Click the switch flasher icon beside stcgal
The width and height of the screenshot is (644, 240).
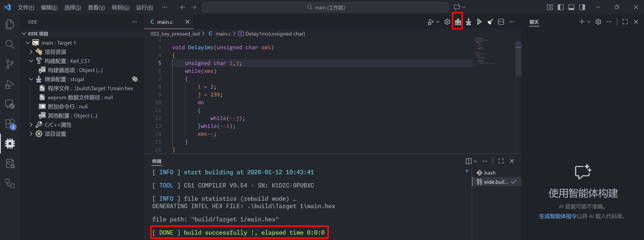click(x=135, y=79)
